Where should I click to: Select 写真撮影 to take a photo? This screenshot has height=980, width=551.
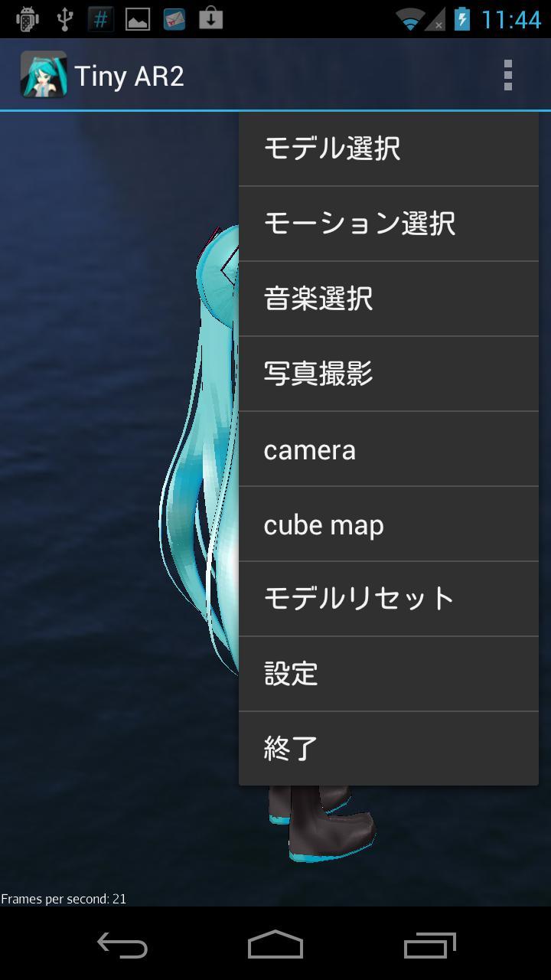point(388,374)
